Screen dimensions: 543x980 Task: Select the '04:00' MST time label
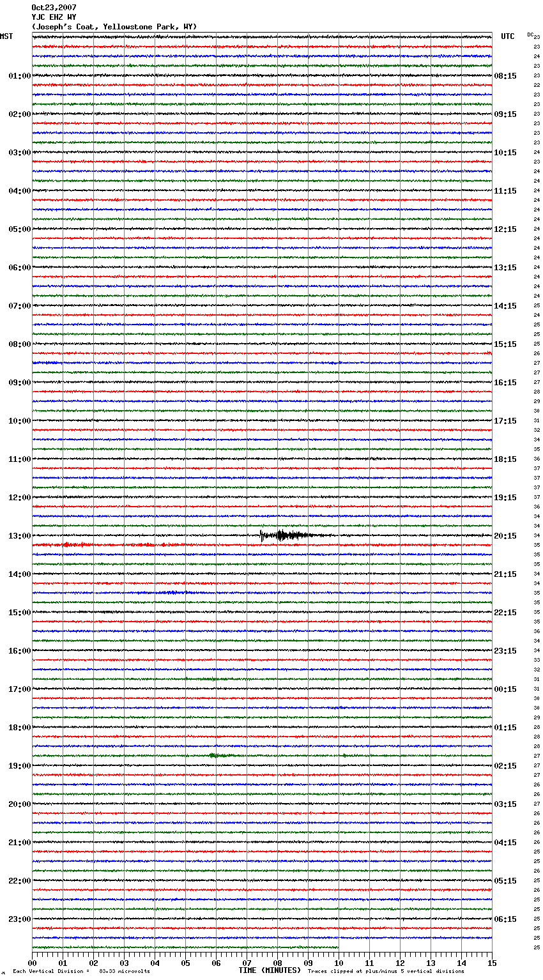click(x=19, y=191)
